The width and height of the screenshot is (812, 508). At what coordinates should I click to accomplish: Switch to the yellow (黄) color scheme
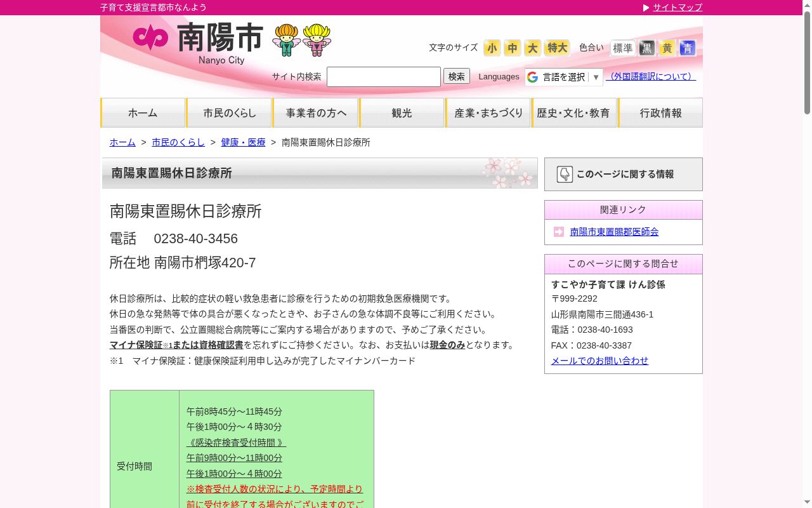[667, 48]
